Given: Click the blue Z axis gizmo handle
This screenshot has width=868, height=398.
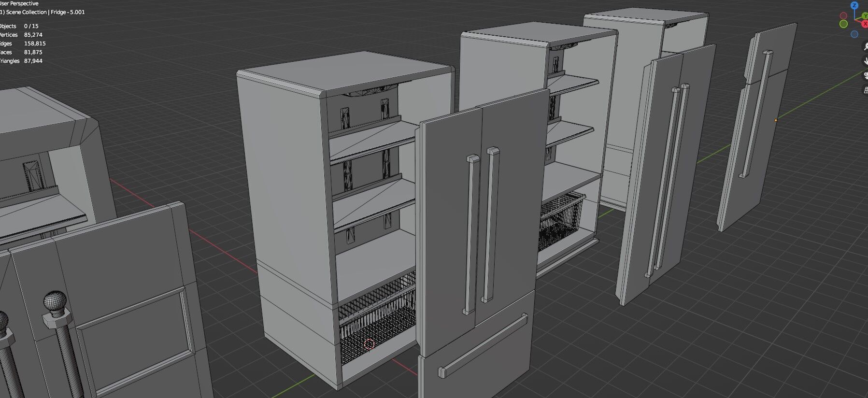Looking at the screenshot, I should pyautogui.click(x=854, y=5).
